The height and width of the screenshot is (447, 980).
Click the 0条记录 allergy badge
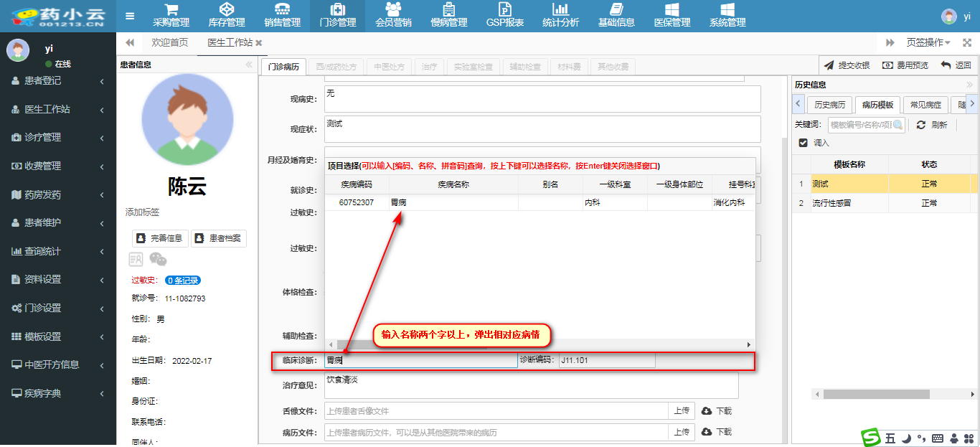(182, 281)
